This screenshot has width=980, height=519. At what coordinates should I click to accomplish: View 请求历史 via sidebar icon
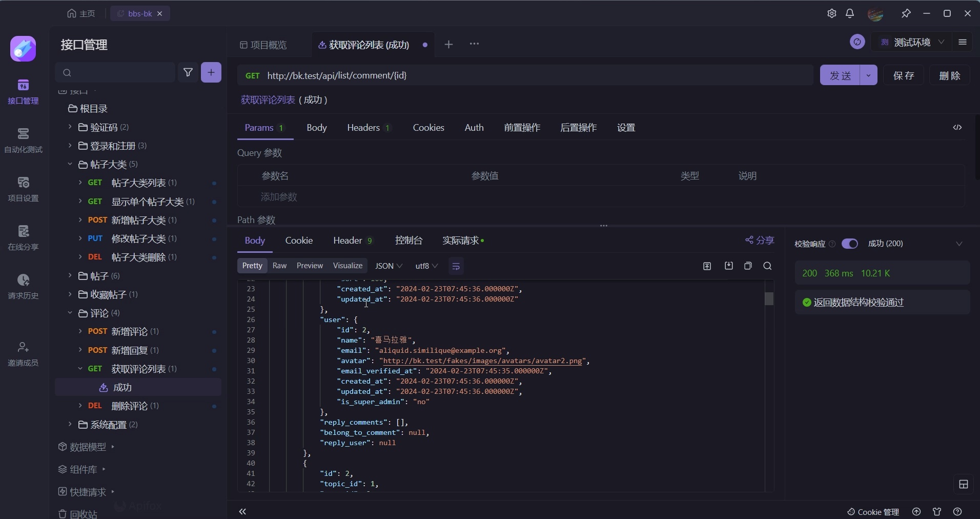pos(23,287)
